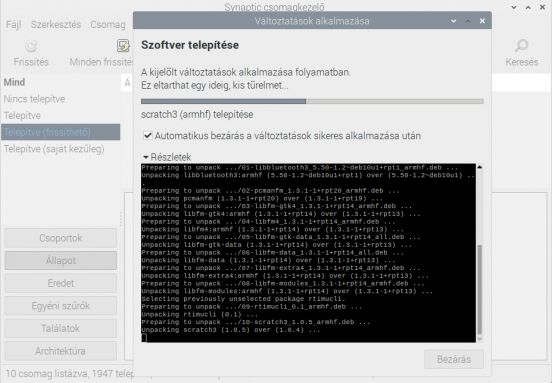This screenshot has height=383, width=552.
Task: Select the Állapot filter button
Action: [61, 260]
